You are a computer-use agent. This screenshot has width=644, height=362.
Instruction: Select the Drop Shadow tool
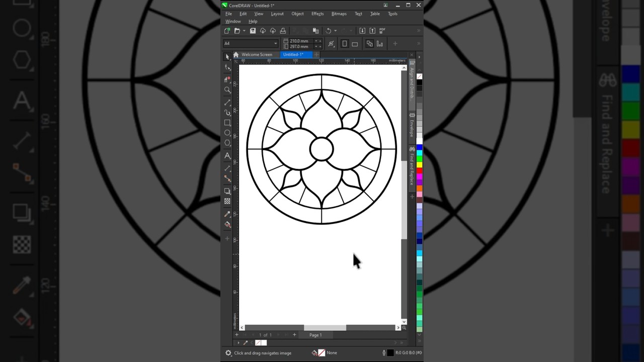coord(227,191)
